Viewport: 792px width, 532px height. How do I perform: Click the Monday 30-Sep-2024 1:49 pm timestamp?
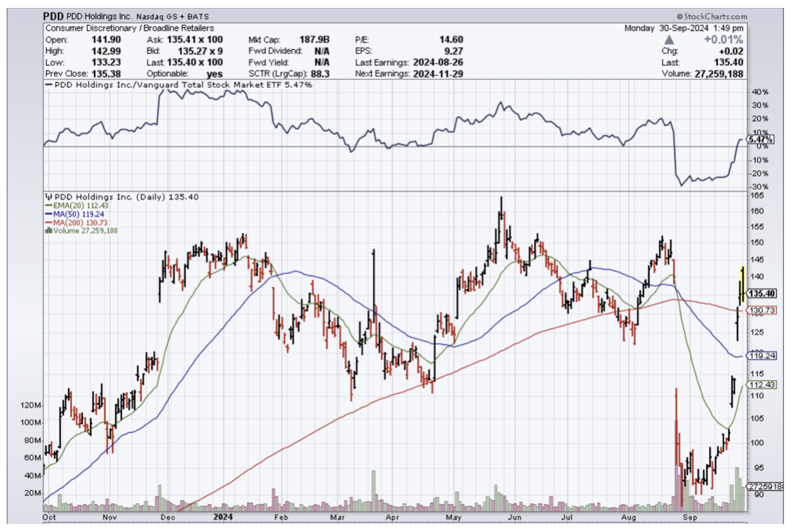point(684,28)
